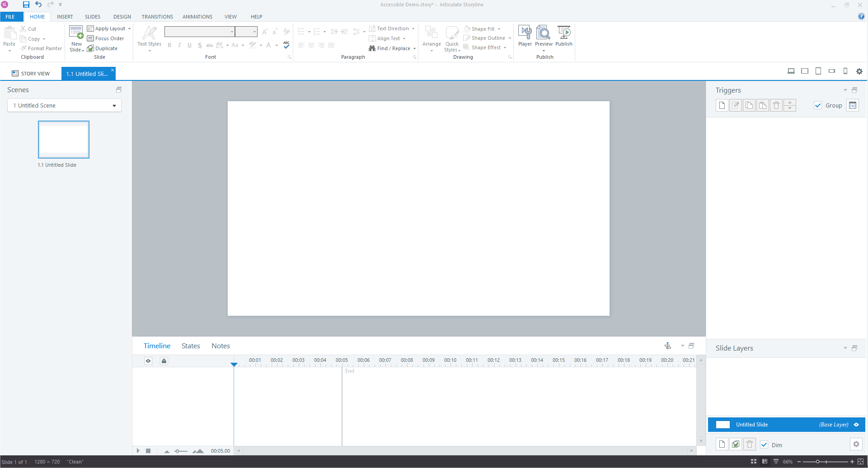
Task: Publish the course
Action: click(564, 36)
